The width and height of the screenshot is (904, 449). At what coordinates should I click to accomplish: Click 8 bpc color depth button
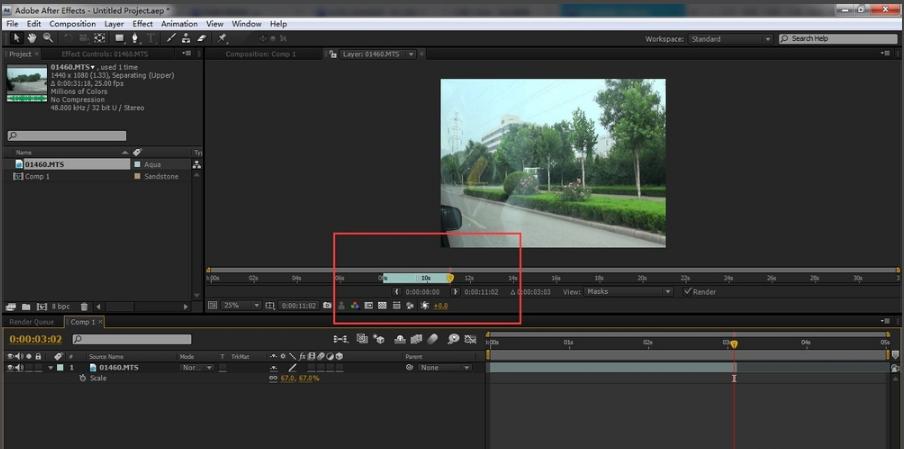coord(60,307)
